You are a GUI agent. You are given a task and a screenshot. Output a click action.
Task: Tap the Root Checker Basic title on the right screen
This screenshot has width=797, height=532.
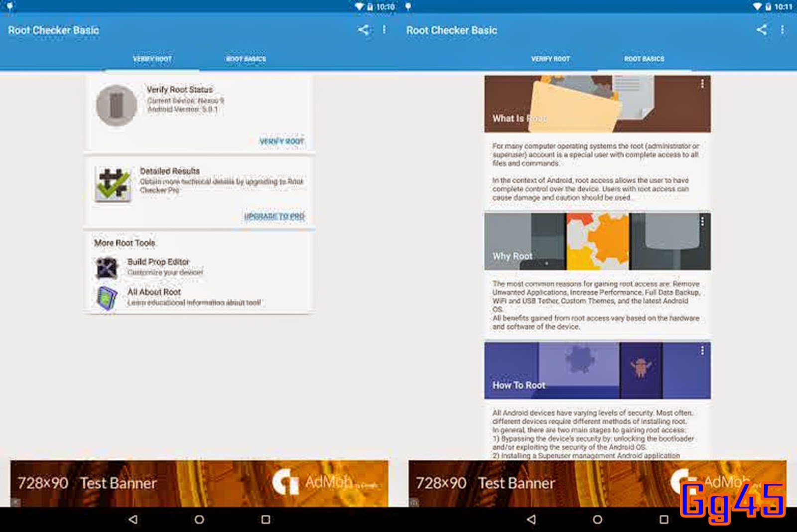pyautogui.click(x=452, y=30)
